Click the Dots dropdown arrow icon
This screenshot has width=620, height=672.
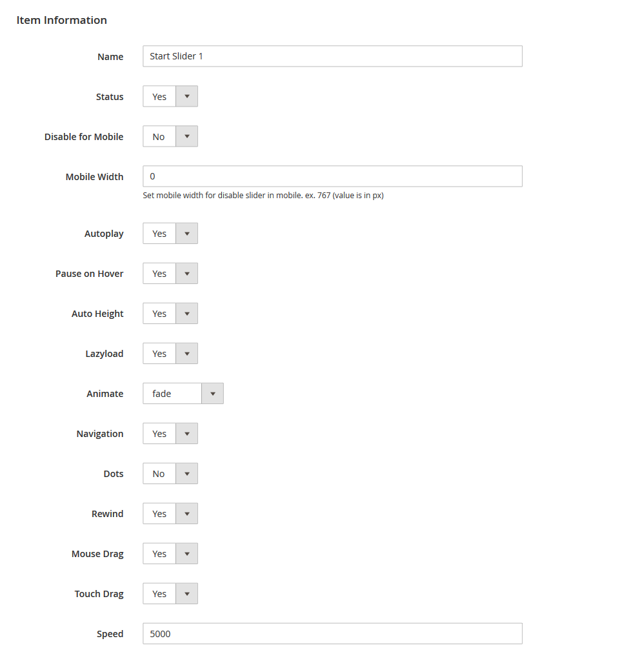coord(187,473)
